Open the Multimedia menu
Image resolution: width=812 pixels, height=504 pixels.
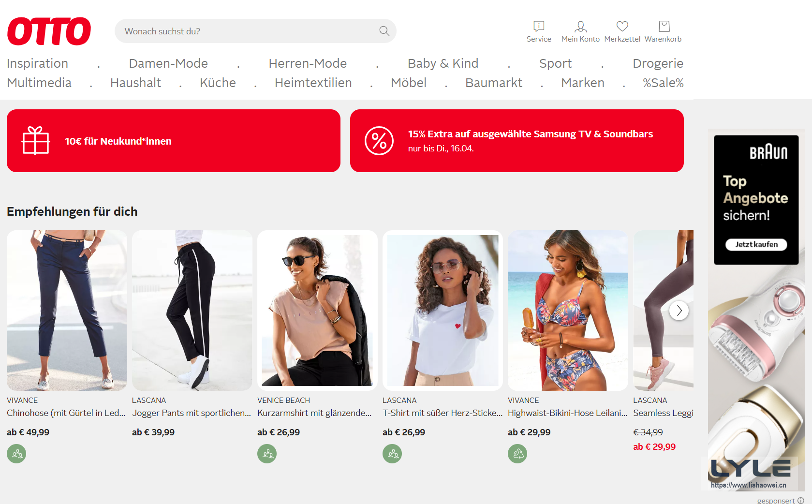click(39, 83)
